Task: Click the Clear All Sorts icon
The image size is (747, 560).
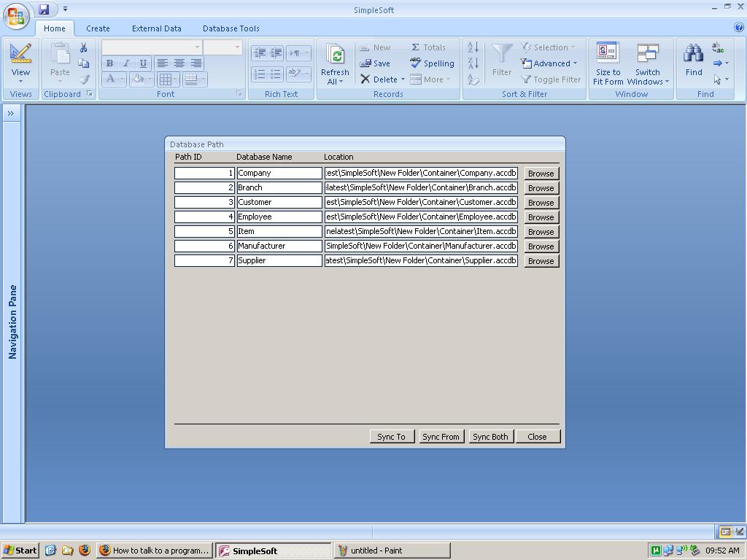Action: (x=473, y=79)
